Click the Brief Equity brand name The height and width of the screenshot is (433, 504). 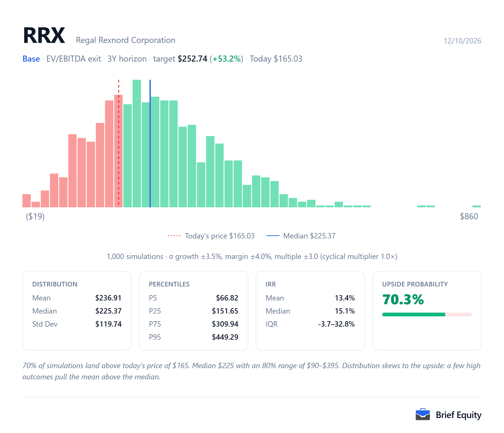(x=458, y=415)
